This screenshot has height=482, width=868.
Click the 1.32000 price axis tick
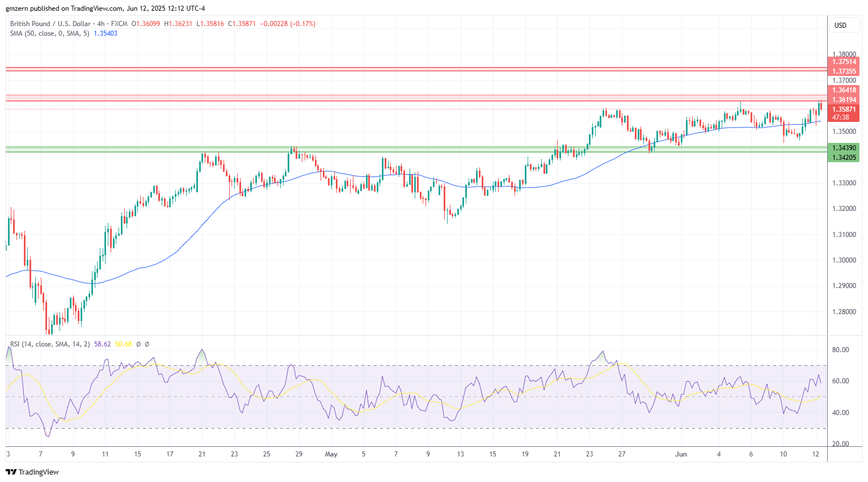844,209
